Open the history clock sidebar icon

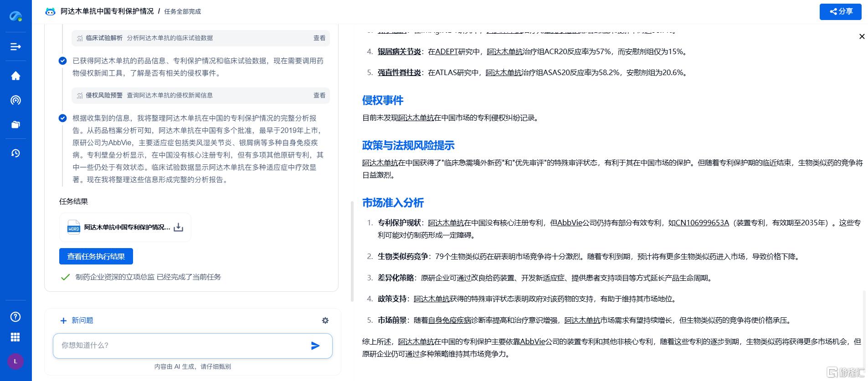tap(15, 153)
